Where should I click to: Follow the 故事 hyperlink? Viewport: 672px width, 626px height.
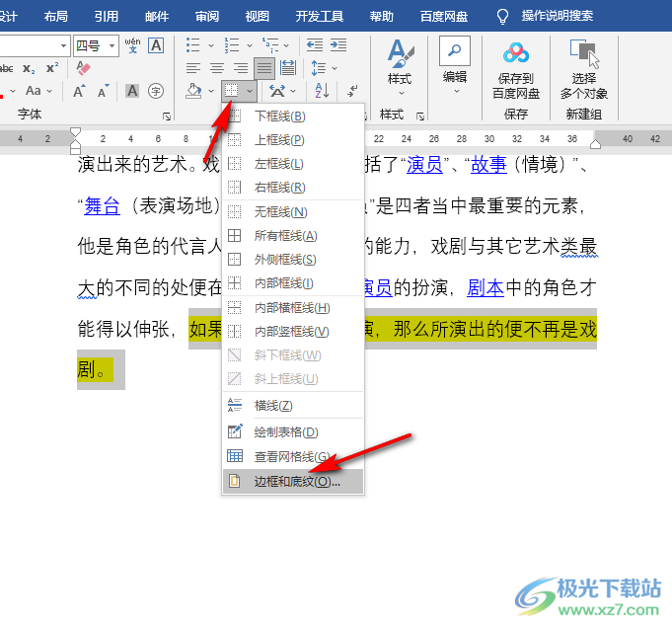[488, 165]
